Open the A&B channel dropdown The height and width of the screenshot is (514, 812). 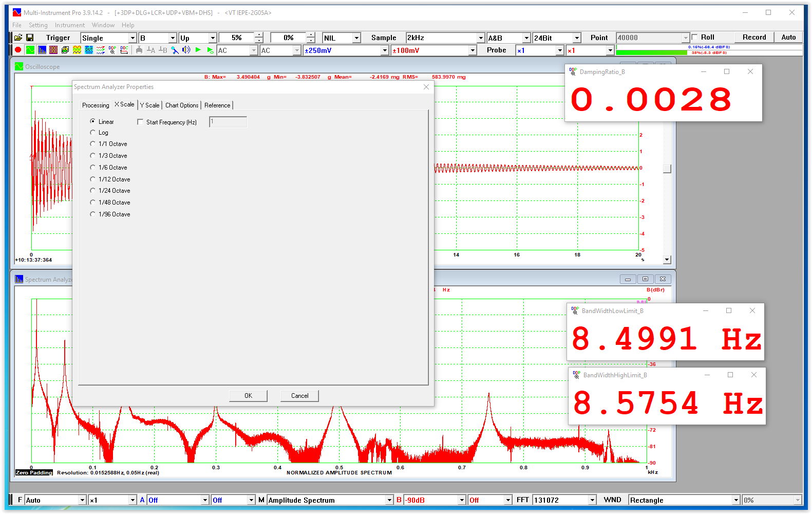pyautogui.click(x=526, y=38)
